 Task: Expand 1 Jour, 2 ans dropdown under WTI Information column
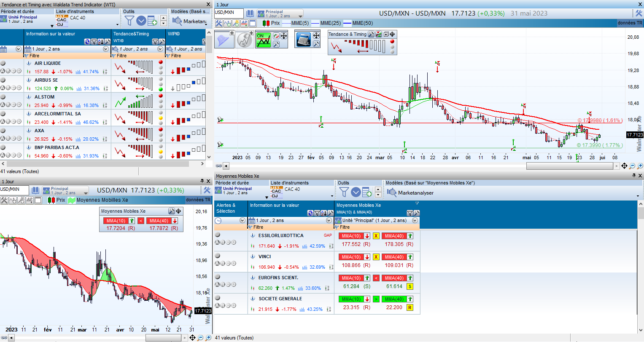(x=106, y=49)
